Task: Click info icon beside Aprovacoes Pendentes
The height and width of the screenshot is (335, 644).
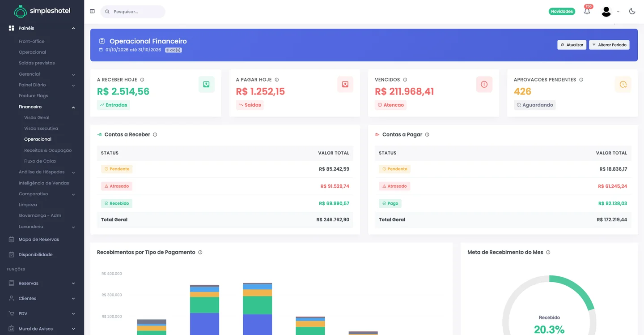Action: tap(581, 80)
